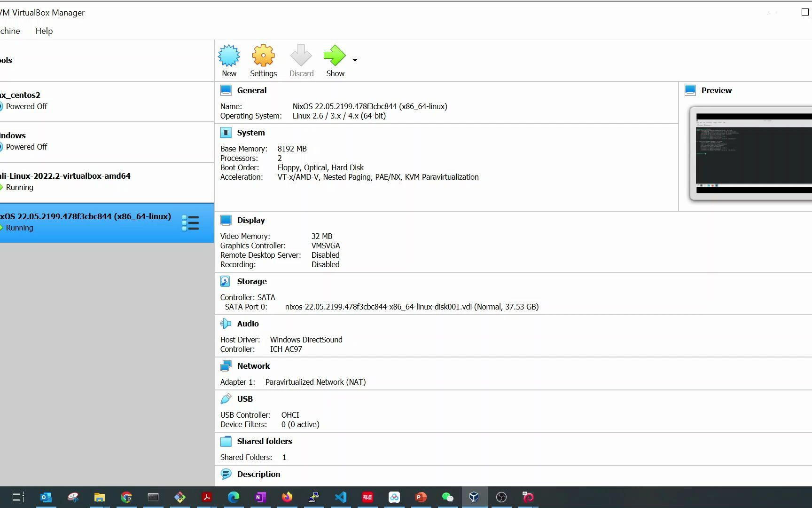Viewport: 812px width, 508px height.
Task: Open the Help menu
Action: (x=44, y=31)
